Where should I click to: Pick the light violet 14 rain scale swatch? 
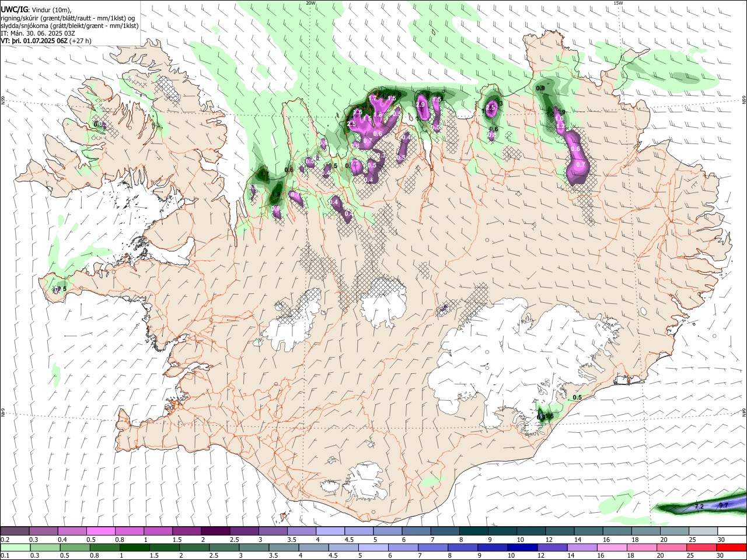pyautogui.click(x=582, y=548)
